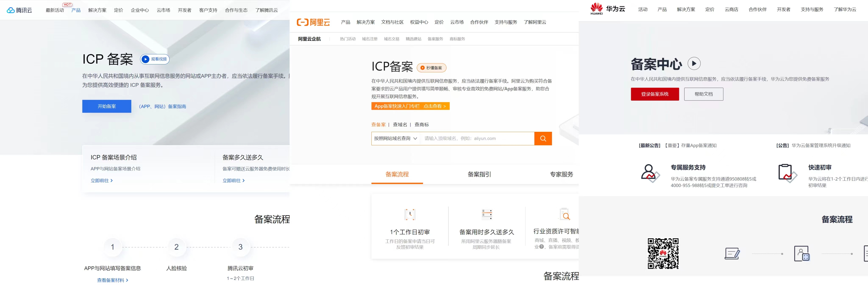
Task: Click the Tencent Cloud logo
Action: click(x=19, y=10)
